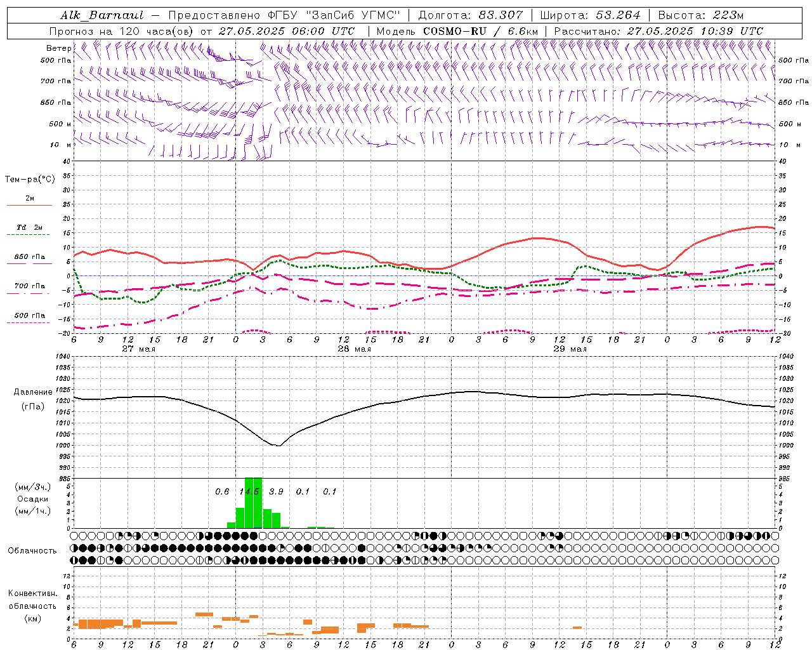Click the station name Alk_Barnaul in header

tap(102, 15)
